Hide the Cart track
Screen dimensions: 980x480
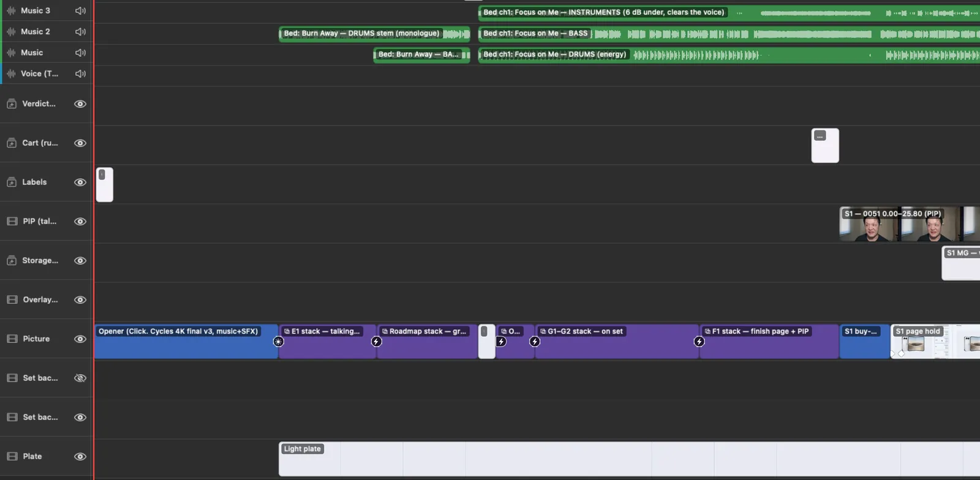click(x=80, y=143)
